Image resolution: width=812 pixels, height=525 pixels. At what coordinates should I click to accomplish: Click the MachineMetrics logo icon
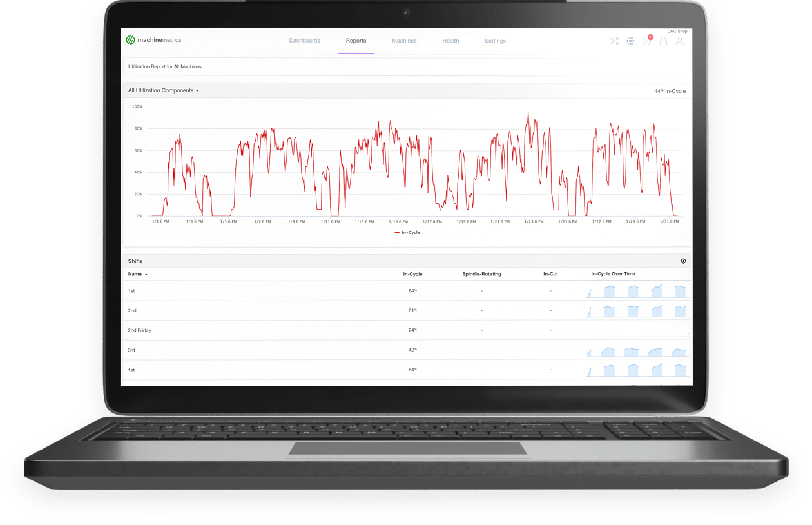coord(131,40)
